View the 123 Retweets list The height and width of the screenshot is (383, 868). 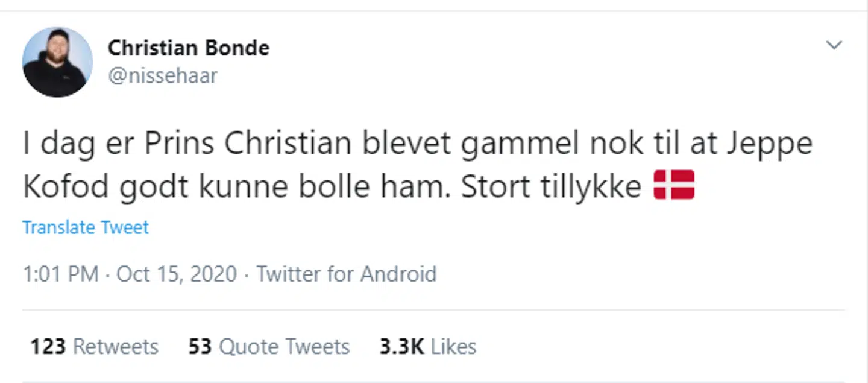(x=94, y=347)
